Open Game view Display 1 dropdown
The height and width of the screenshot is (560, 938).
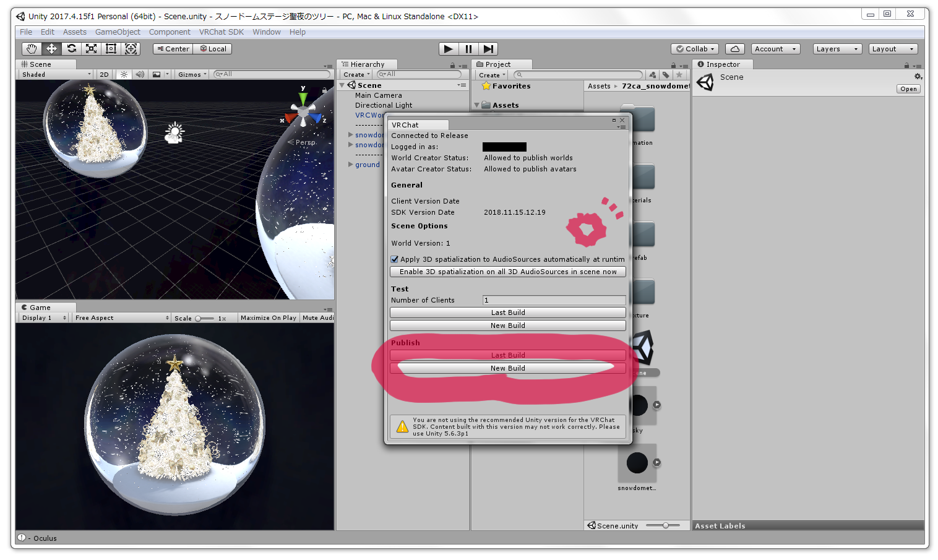coord(44,318)
